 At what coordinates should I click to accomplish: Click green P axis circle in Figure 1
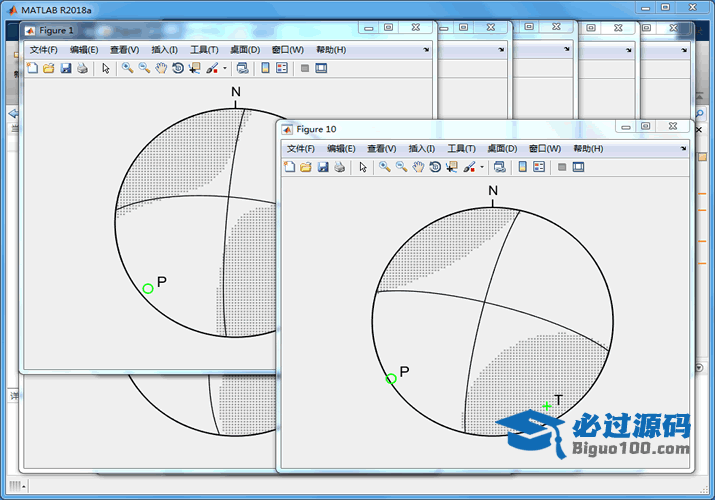click(148, 289)
